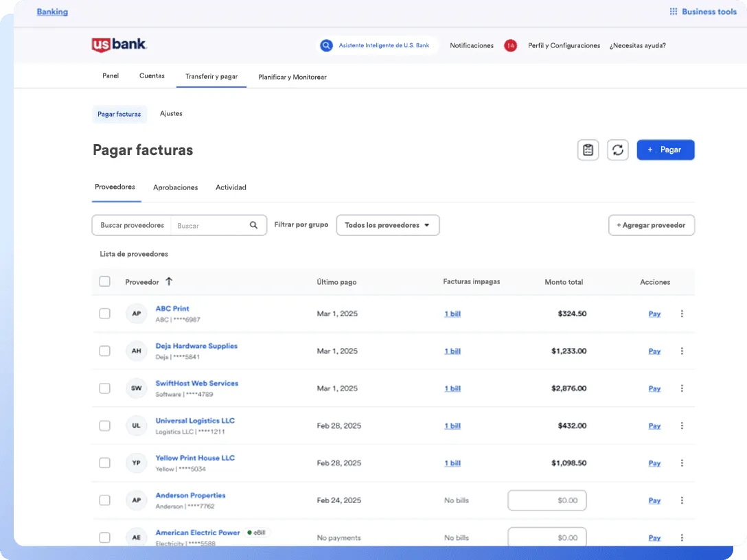Click the sort arrow next to Proveedor
This screenshot has height=560, width=747.
point(169,281)
